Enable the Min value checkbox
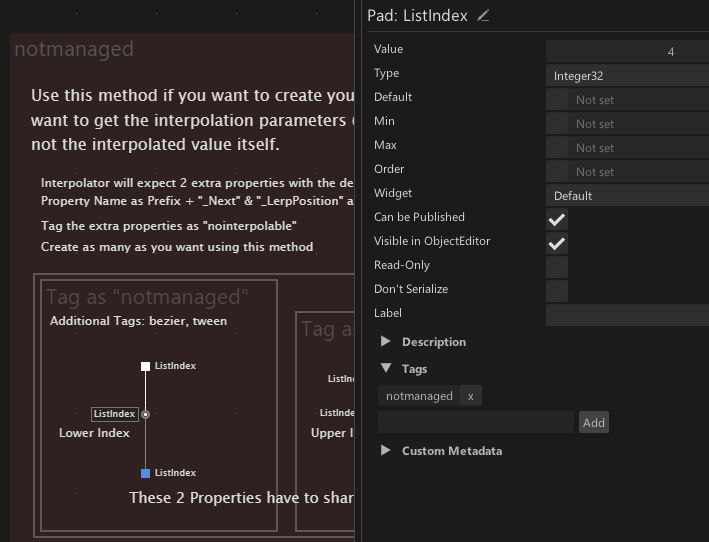709x542 pixels. click(x=557, y=123)
